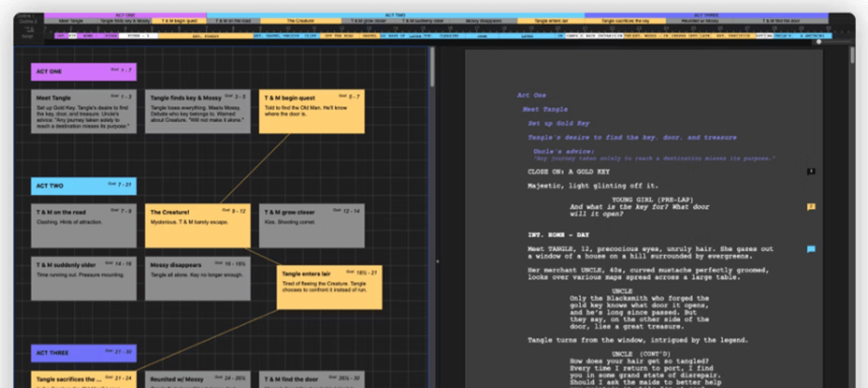Select the ACT THREE bar in Outline 1 timeline
The image size is (868, 388).
[x=706, y=15]
